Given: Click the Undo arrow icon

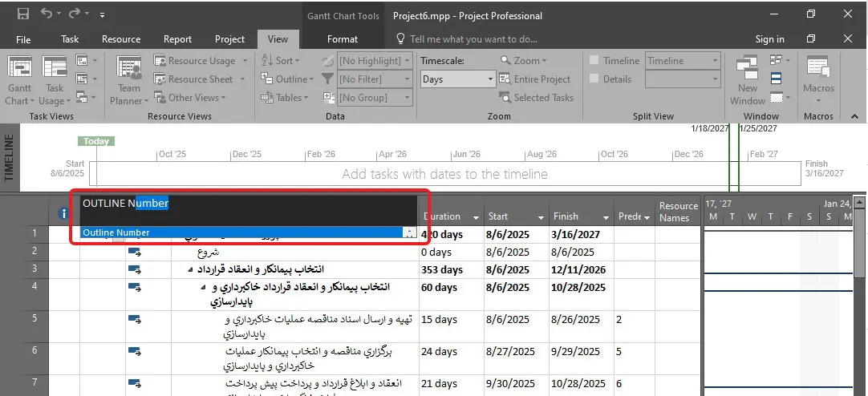Looking at the screenshot, I should click(47, 14).
